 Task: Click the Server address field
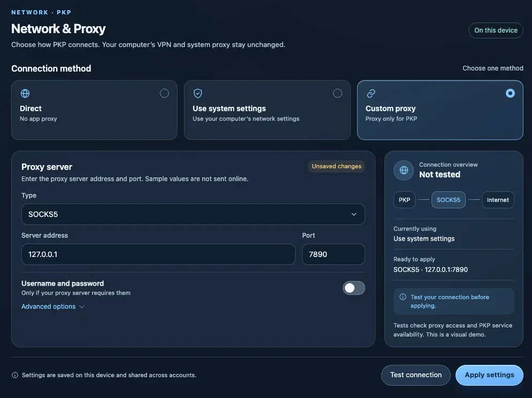tap(158, 254)
